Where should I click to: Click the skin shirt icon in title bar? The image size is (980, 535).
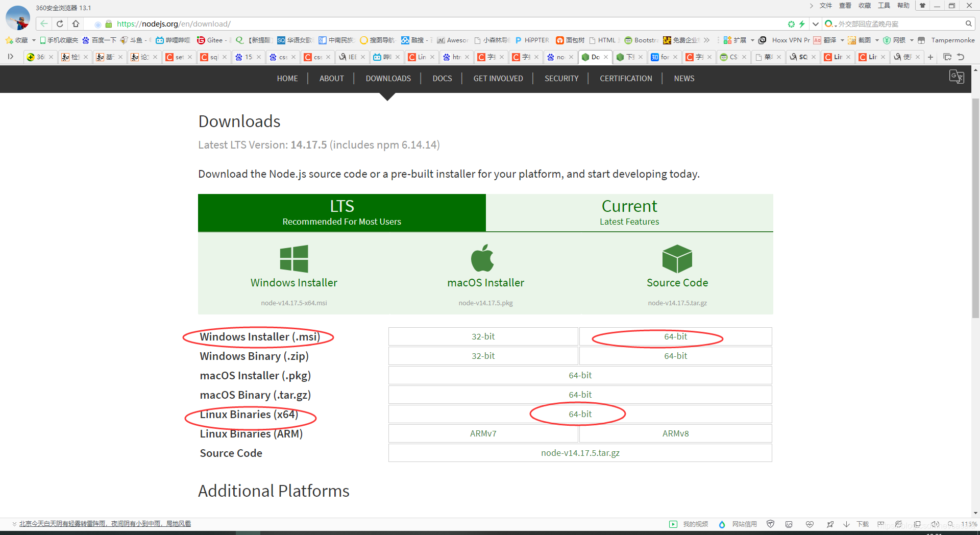click(922, 6)
